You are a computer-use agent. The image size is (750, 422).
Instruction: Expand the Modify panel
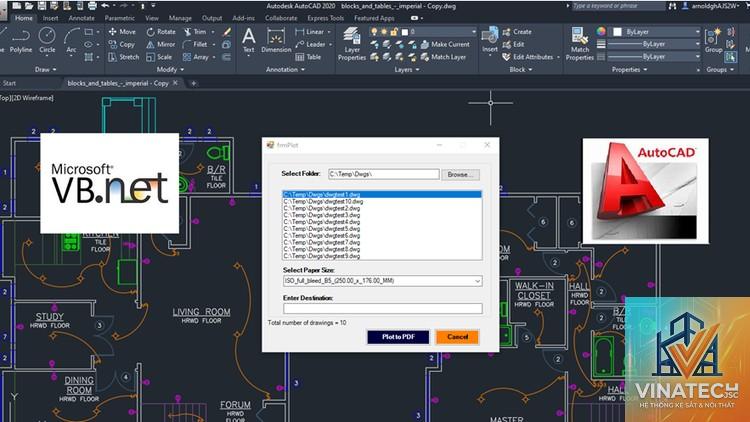[x=170, y=69]
